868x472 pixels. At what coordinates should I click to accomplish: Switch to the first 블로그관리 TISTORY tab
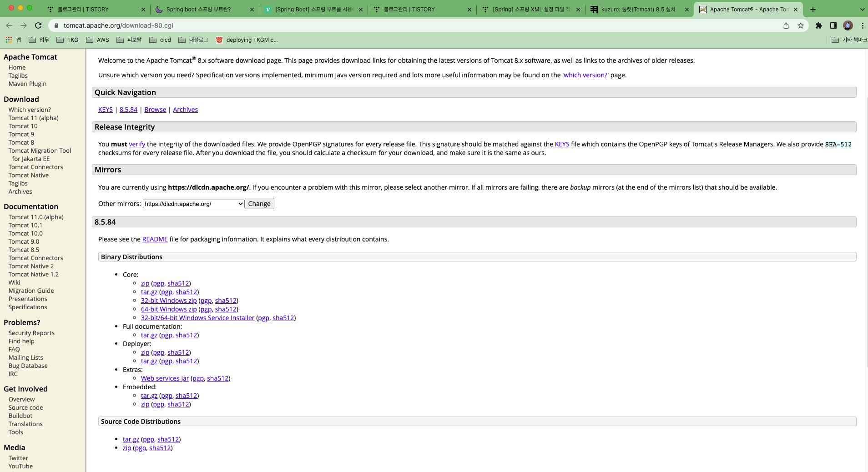click(96, 9)
